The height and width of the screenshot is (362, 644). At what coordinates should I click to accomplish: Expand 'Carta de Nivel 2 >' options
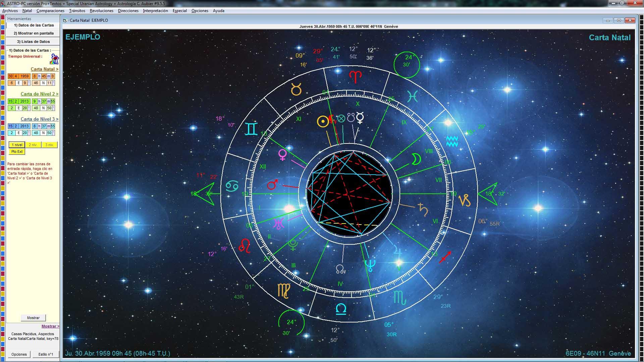coord(39,94)
